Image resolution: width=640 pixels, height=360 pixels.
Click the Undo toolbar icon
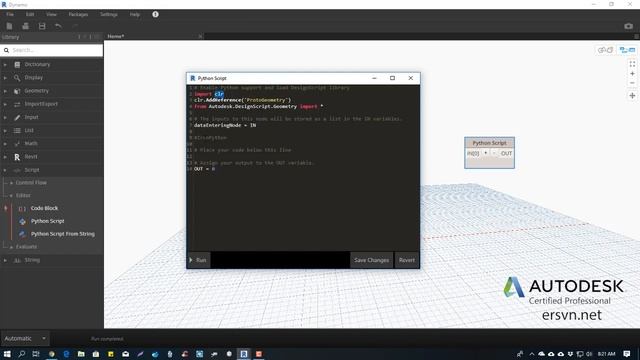(x=58, y=26)
